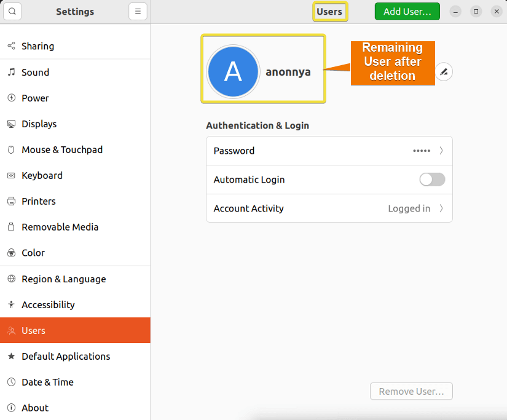
Task: Click the Add User button
Action: [x=407, y=11]
